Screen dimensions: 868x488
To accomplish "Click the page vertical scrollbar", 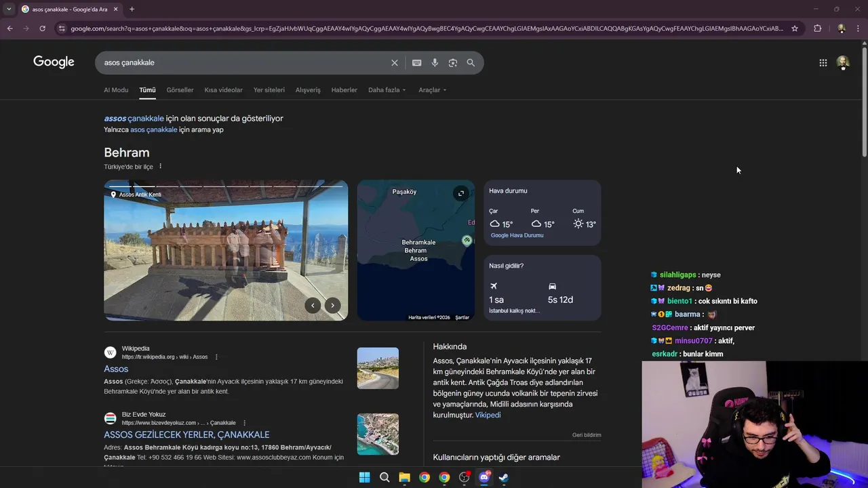I will click(864, 102).
